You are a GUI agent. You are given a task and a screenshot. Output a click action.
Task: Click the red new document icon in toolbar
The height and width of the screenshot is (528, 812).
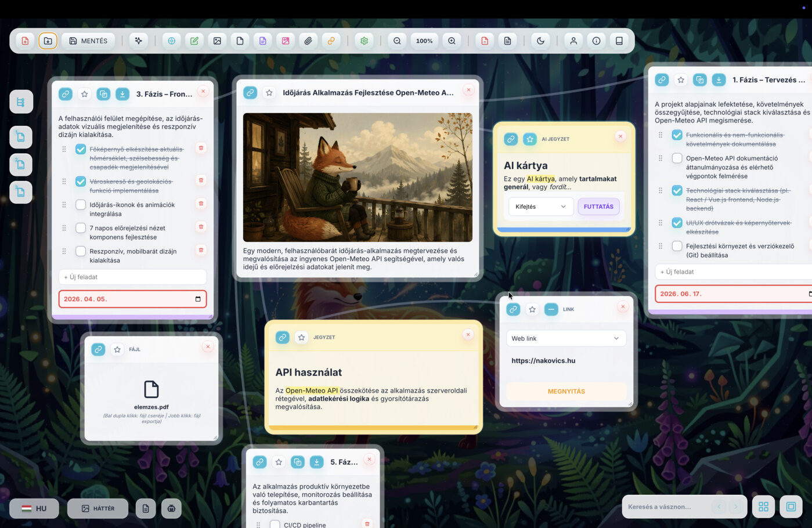pyautogui.click(x=25, y=41)
